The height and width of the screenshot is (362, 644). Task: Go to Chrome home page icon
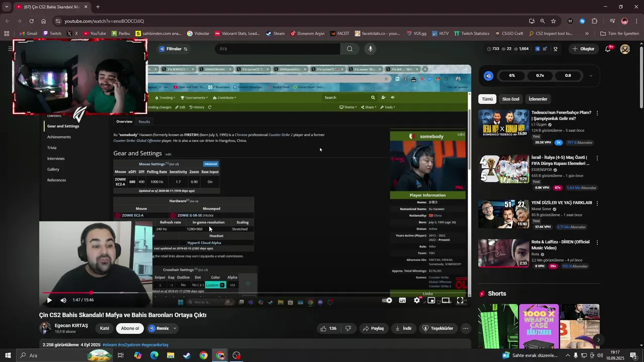[x=44, y=21]
